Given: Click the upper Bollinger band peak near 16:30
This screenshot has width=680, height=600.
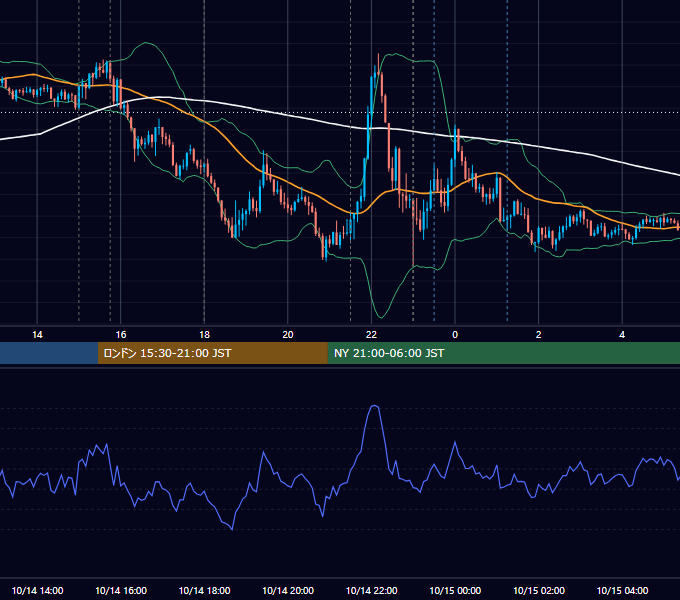Looking at the screenshot, I should tap(146, 43).
